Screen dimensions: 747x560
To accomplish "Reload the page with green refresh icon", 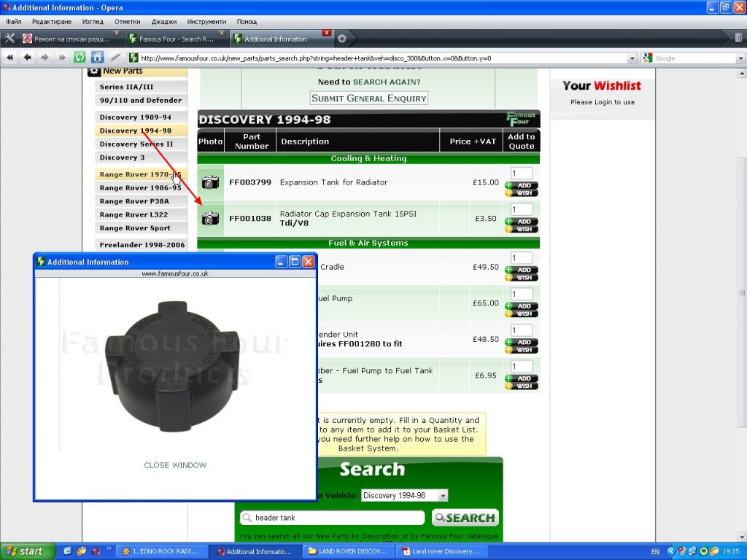I will [x=80, y=58].
